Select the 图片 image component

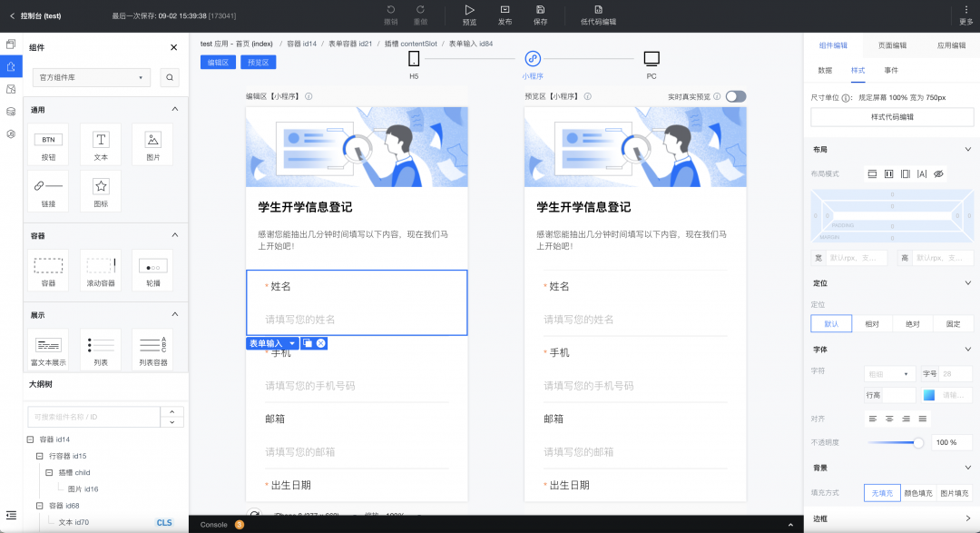coord(153,144)
